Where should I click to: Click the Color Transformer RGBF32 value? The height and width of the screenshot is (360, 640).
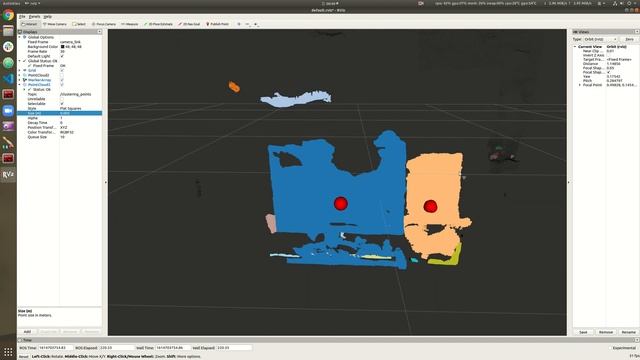coord(67,132)
